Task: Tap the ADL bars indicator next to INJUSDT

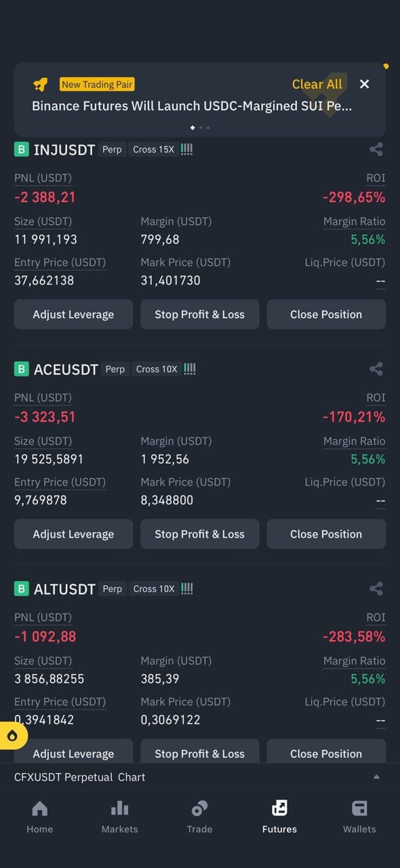Action: (187, 149)
